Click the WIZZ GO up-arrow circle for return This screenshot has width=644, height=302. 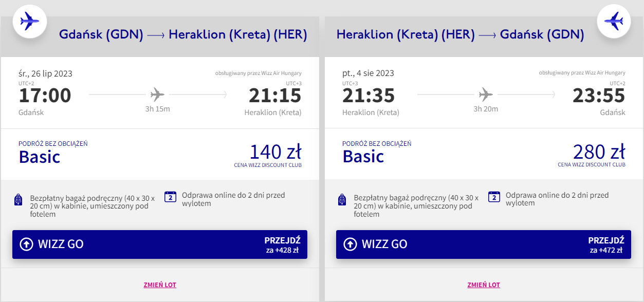tap(350, 244)
